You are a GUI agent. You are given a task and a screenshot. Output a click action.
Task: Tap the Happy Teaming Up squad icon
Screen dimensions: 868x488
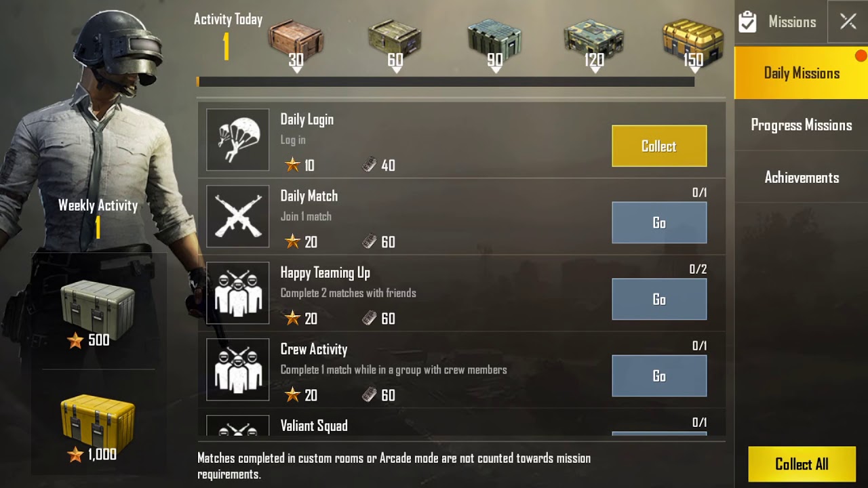pyautogui.click(x=238, y=293)
